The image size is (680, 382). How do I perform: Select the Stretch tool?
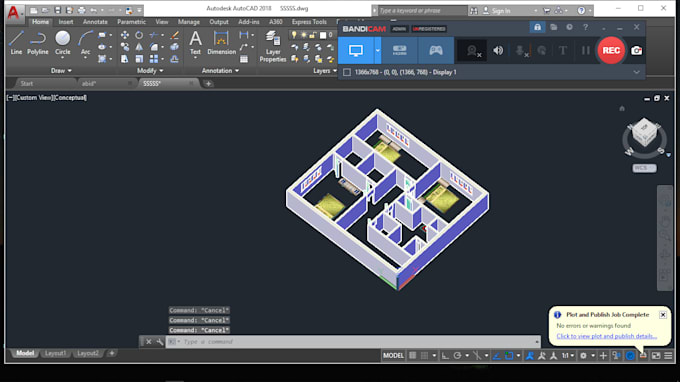[x=124, y=59]
